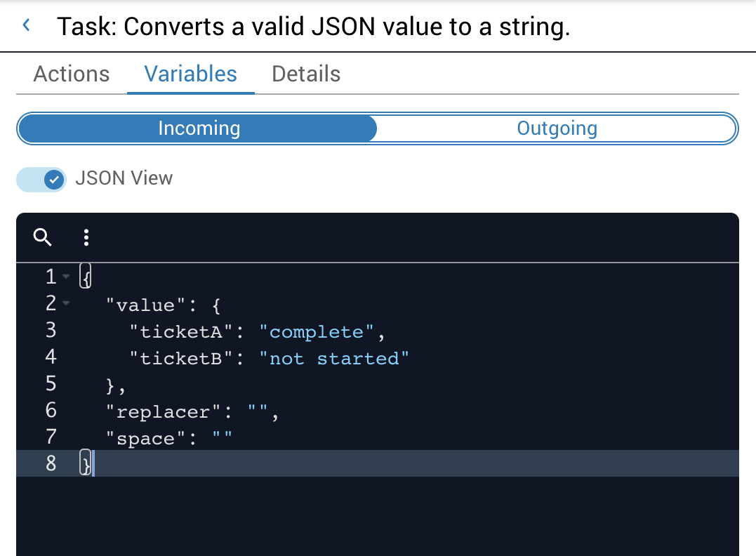Screen dimensions: 756x556
Task: Switch to the Details tab
Action: click(x=306, y=74)
